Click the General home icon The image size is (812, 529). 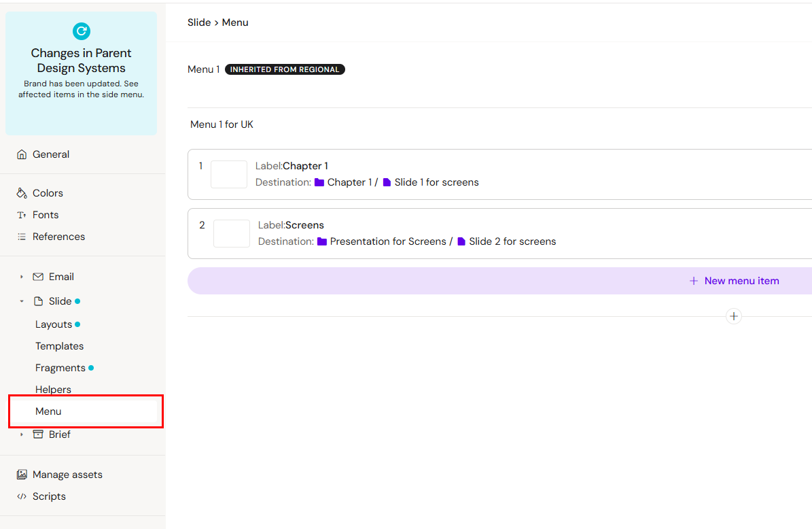(22, 154)
